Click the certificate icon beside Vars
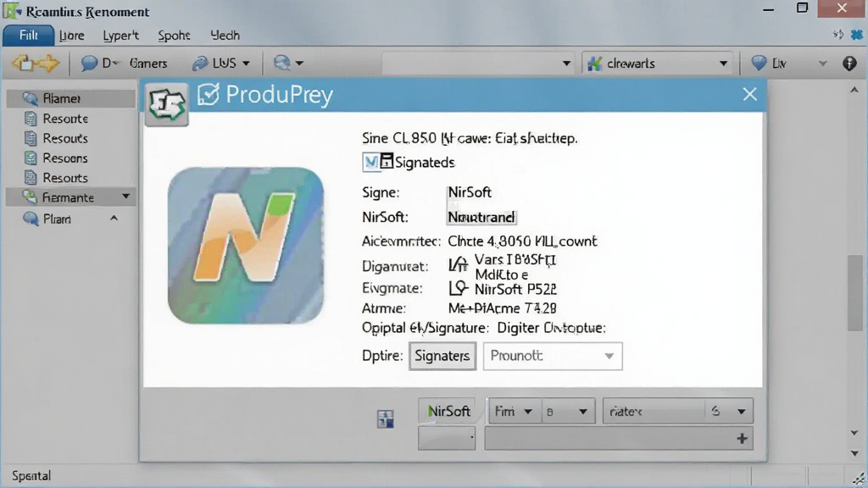 [458, 265]
